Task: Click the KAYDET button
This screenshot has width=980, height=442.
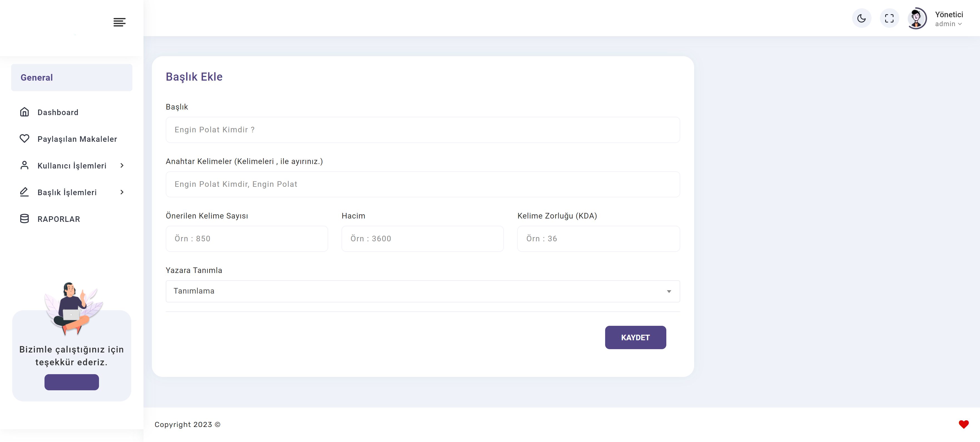Action: click(635, 337)
